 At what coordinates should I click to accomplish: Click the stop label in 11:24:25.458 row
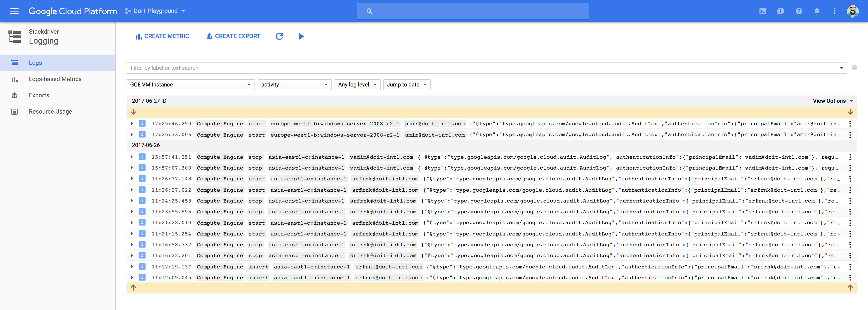coord(255,201)
